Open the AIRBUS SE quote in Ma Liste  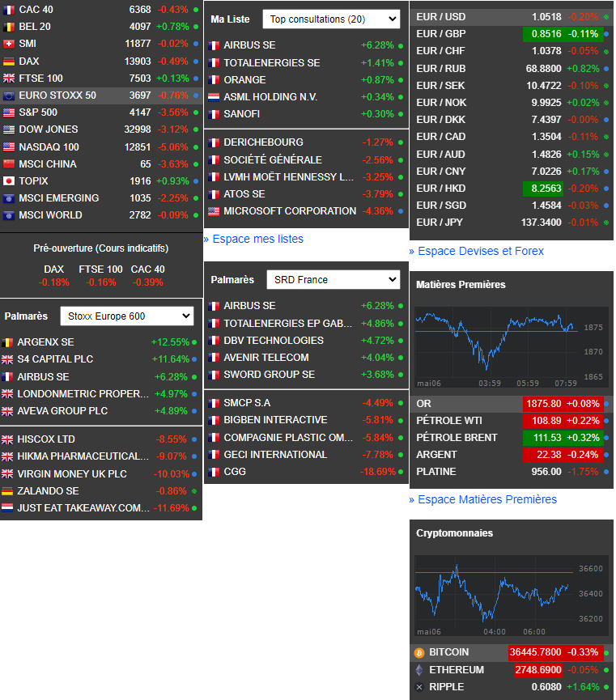(x=306, y=45)
